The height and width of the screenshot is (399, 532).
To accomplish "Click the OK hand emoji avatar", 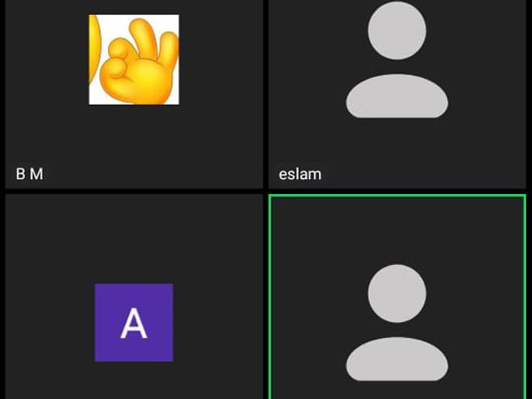I will (x=134, y=59).
